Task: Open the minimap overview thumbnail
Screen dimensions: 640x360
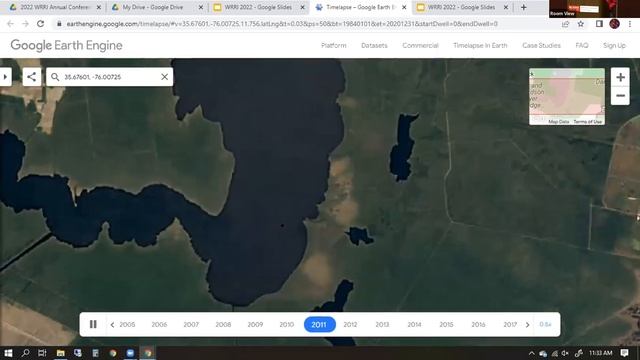Action: pyautogui.click(x=567, y=96)
